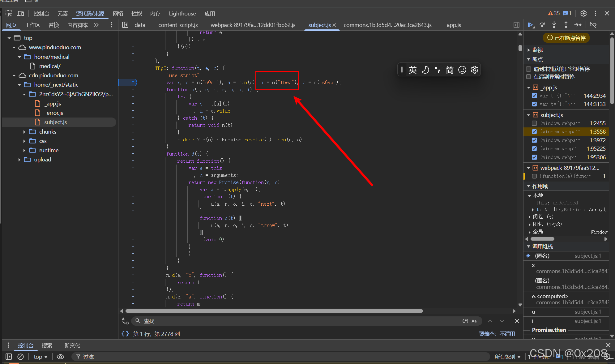
Task: Open console context top dropdown
Action: point(41,357)
